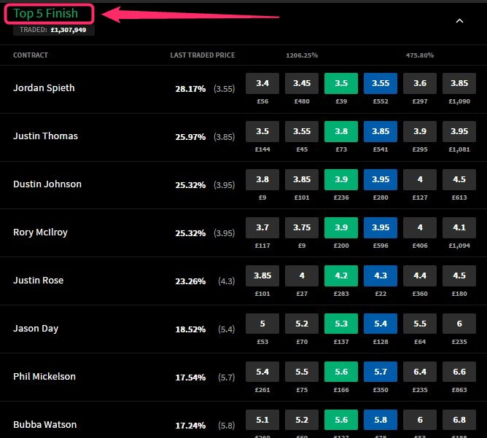This screenshot has width=487, height=438.
Task: Click Jason Day 5.2 price box
Action: [x=302, y=324]
